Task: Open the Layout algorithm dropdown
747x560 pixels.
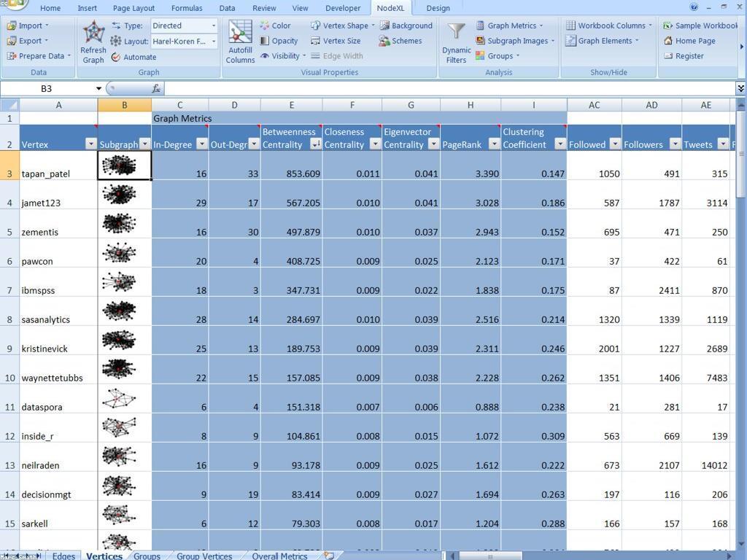Action: pos(214,42)
